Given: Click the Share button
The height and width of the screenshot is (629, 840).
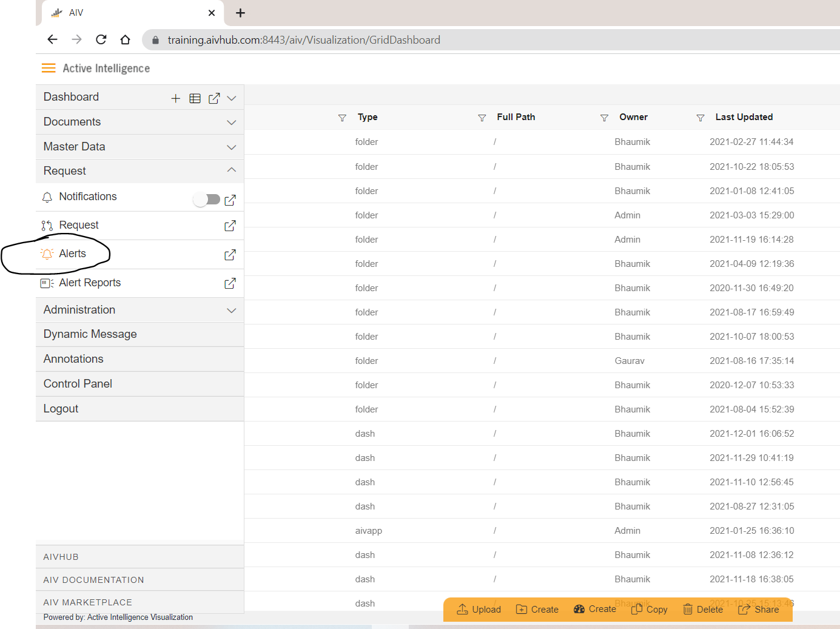Looking at the screenshot, I should [x=759, y=609].
